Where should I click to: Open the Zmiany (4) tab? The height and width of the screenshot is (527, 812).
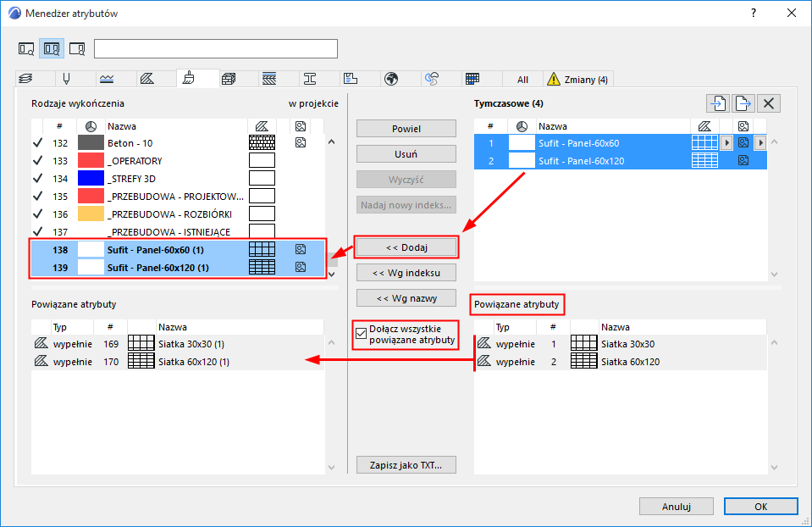click(x=578, y=80)
